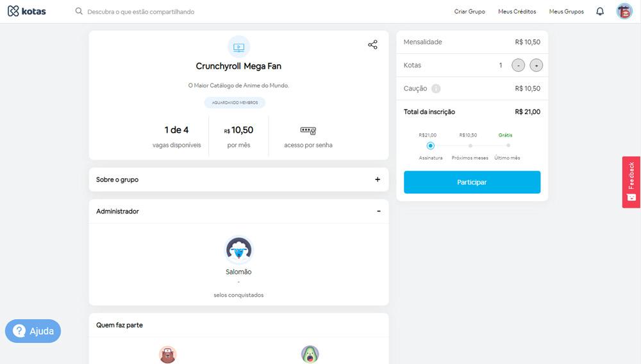This screenshot has height=364, width=641.
Task: Click the '1 de 4' vagas text
Action: click(x=177, y=130)
